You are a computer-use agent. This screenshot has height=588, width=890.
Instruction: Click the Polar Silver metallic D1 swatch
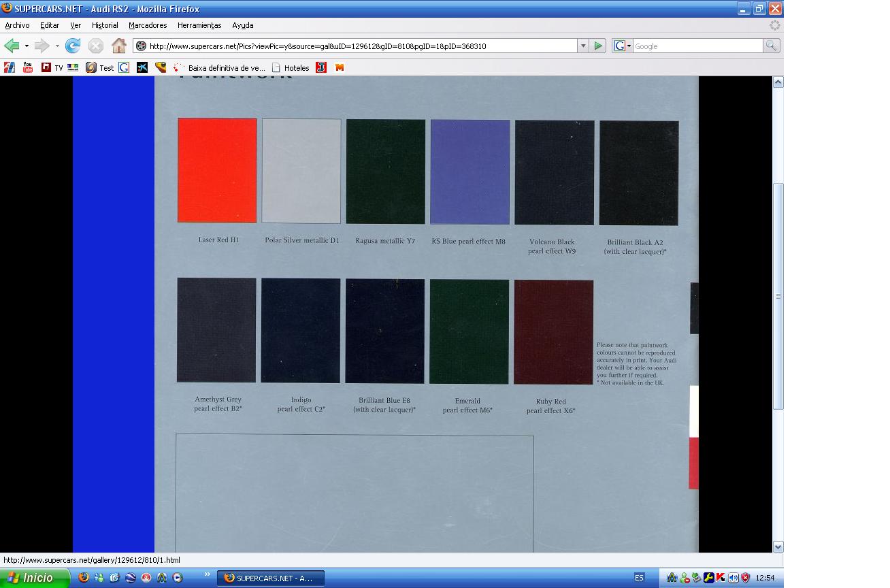(301, 171)
